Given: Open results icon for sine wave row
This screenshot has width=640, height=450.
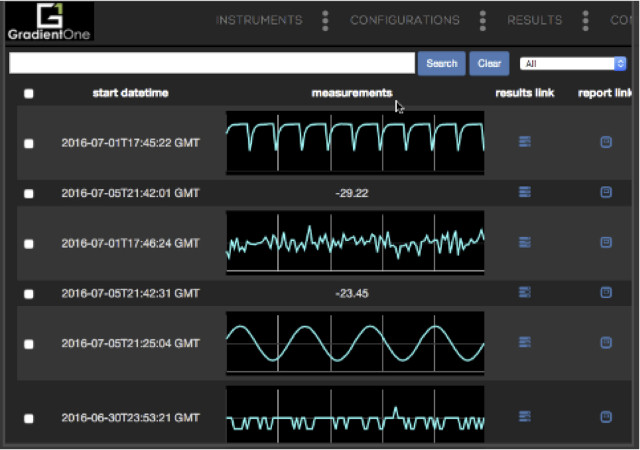Looking at the screenshot, I should [525, 342].
